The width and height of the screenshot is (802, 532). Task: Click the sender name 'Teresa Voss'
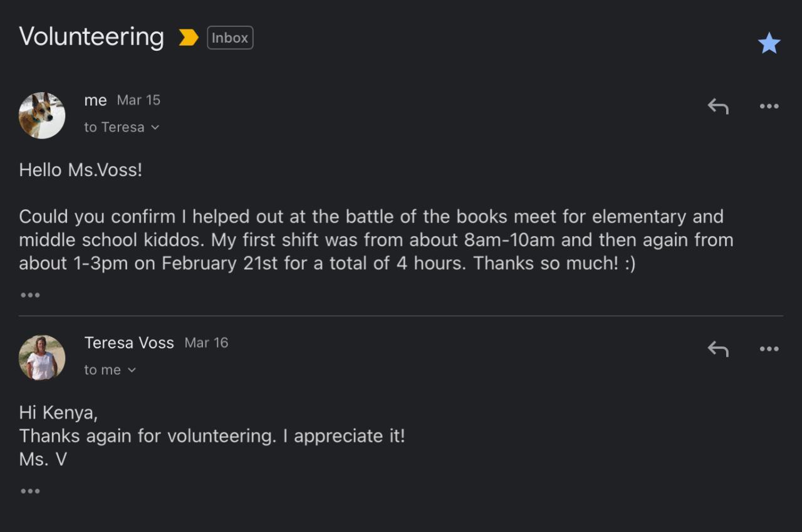point(129,343)
